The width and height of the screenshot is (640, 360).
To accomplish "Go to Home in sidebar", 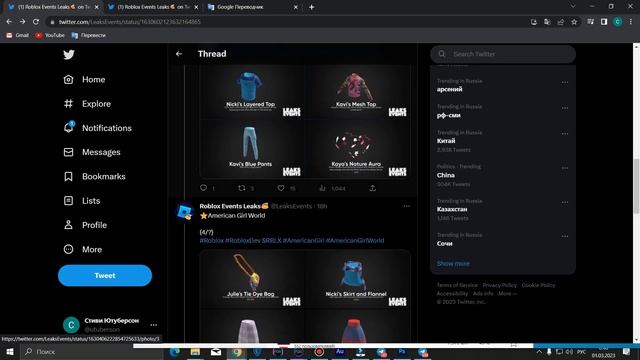I will click(x=85, y=80).
